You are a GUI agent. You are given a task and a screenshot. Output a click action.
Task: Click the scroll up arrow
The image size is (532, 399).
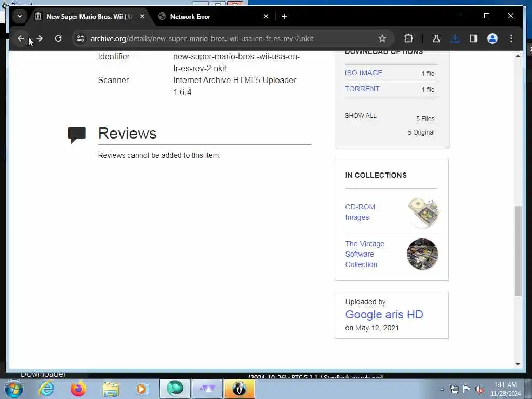point(518,56)
